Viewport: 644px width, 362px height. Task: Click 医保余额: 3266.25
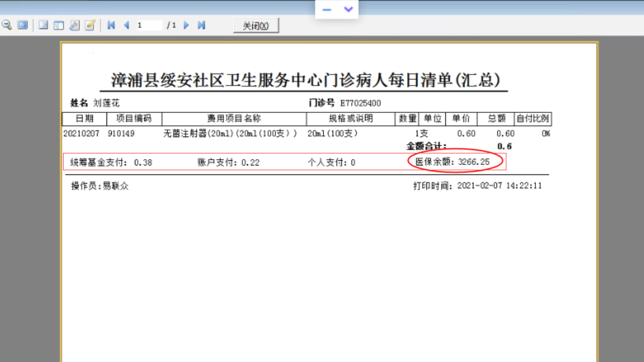point(453,162)
